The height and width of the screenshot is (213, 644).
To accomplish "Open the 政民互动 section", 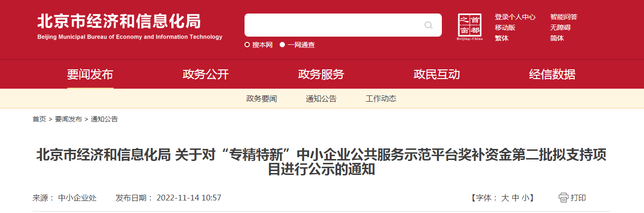I will tap(437, 74).
